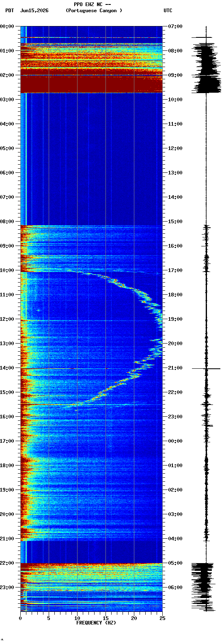This screenshot has width=224, height=644.
Task: Click the PDT time label '23:00'
Action: click(7, 587)
